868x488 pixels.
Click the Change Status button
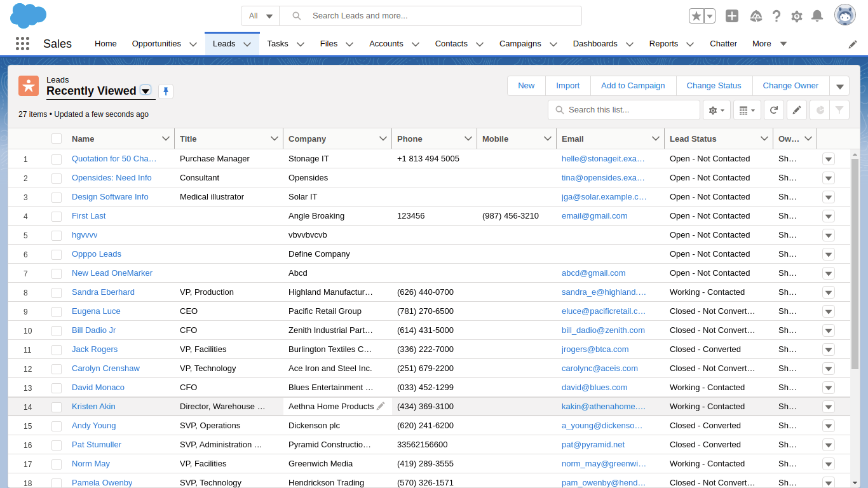pyautogui.click(x=714, y=86)
